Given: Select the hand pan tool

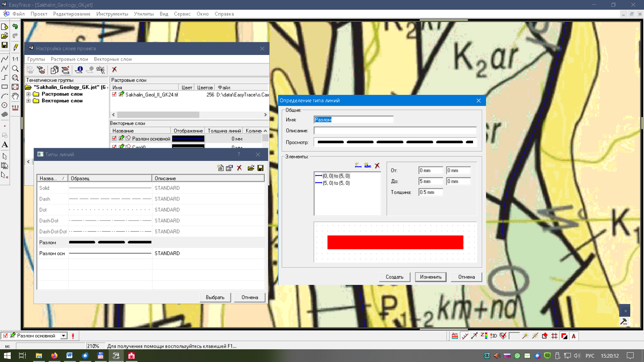Looking at the screenshot, I should (x=15, y=96).
